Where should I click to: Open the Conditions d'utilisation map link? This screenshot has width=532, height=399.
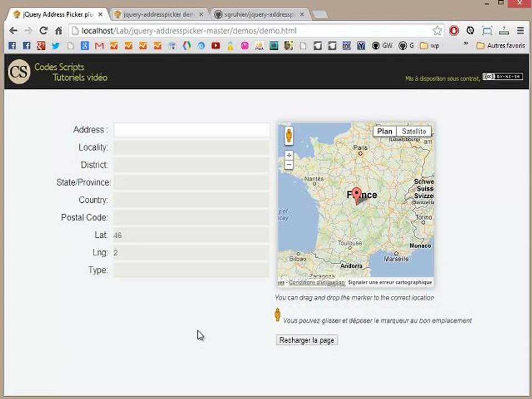tap(316, 282)
